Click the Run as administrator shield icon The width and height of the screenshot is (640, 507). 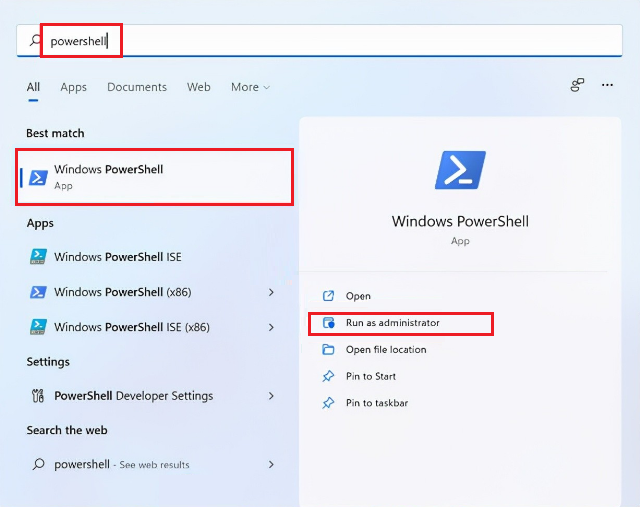click(329, 323)
